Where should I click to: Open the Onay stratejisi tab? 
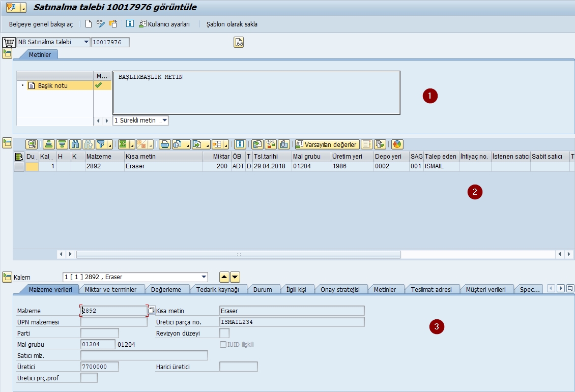pos(340,289)
